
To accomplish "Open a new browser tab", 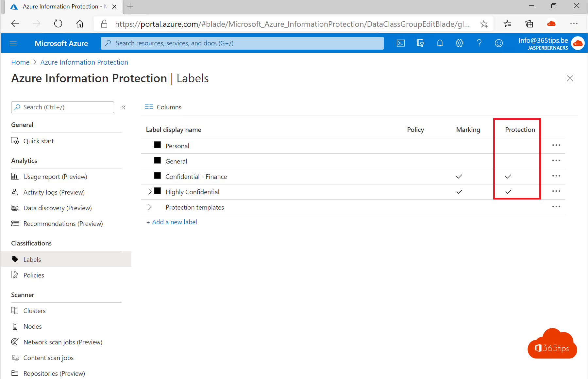I will click(x=130, y=6).
